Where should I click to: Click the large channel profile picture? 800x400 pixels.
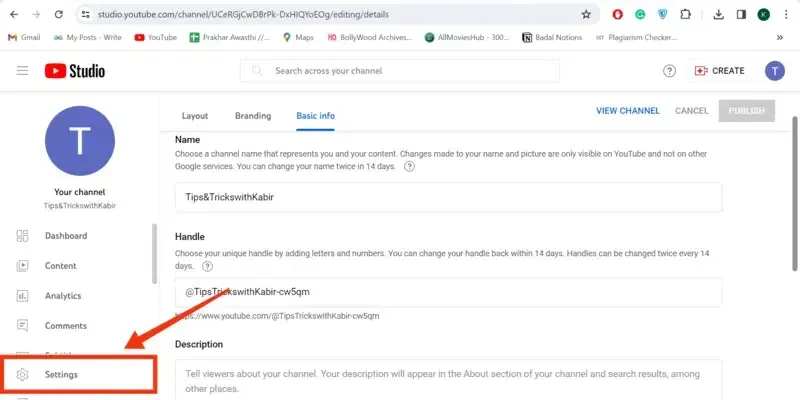pos(80,141)
